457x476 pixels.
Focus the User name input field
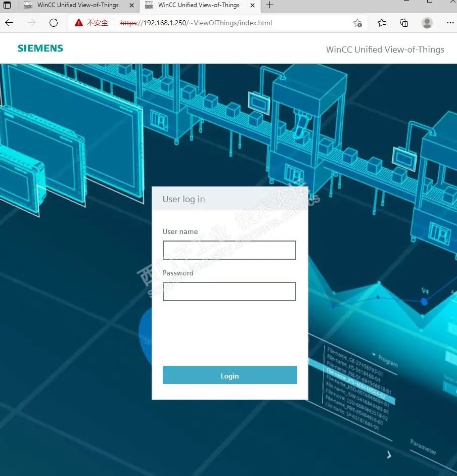tap(229, 250)
